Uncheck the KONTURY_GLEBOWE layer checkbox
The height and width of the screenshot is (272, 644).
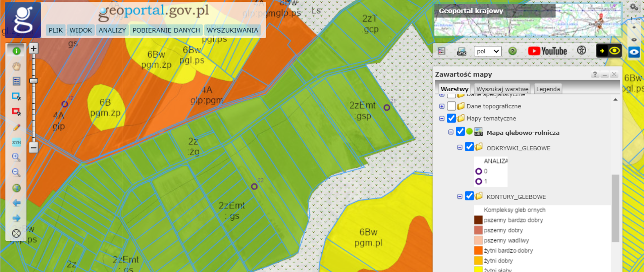coord(469,196)
